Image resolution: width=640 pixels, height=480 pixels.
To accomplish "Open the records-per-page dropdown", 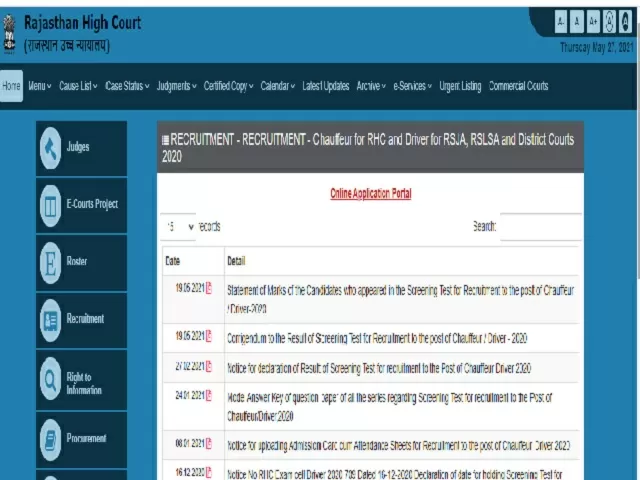I will pyautogui.click(x=178, y=227).
